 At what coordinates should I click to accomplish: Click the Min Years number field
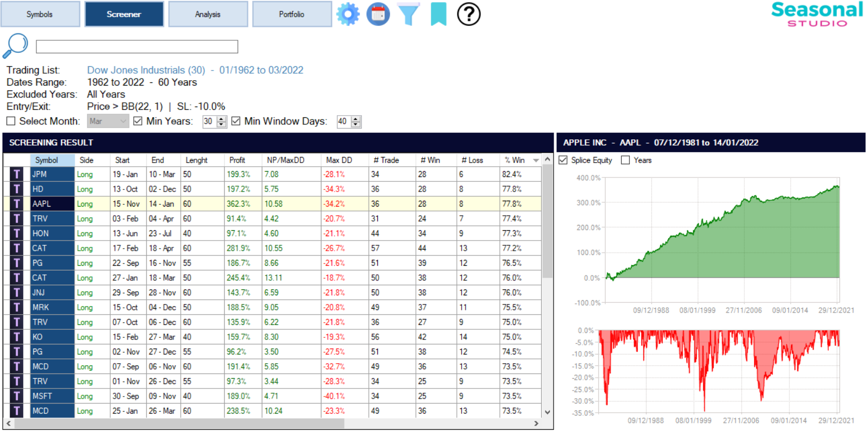click(x=209, y=121)
